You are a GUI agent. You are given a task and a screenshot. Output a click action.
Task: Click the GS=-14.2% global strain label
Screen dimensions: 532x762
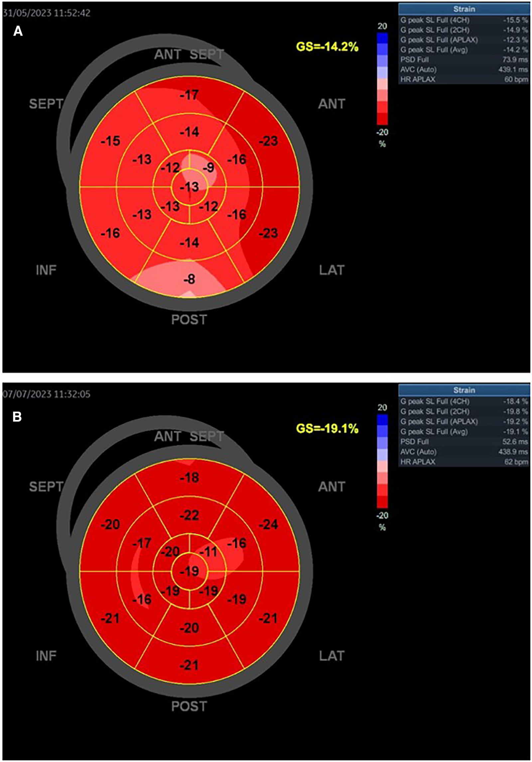click(327, 47)
